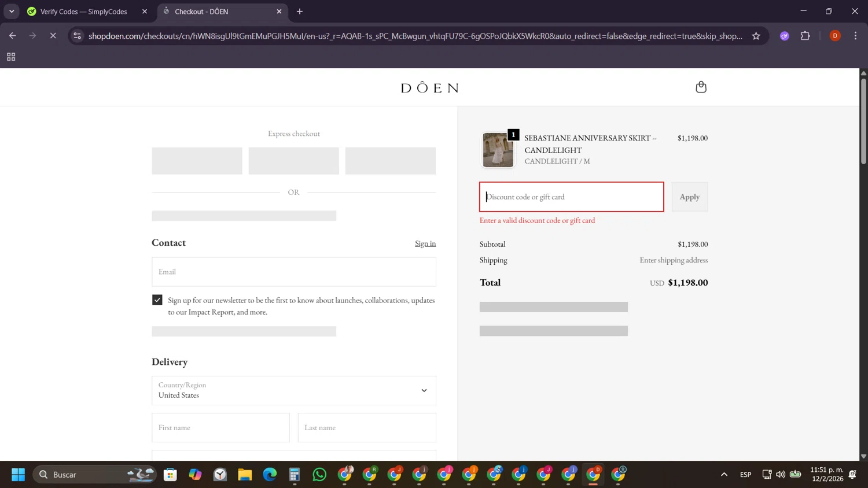
Task: Click the USD $1,198.00 total amount
Action: 679,283
